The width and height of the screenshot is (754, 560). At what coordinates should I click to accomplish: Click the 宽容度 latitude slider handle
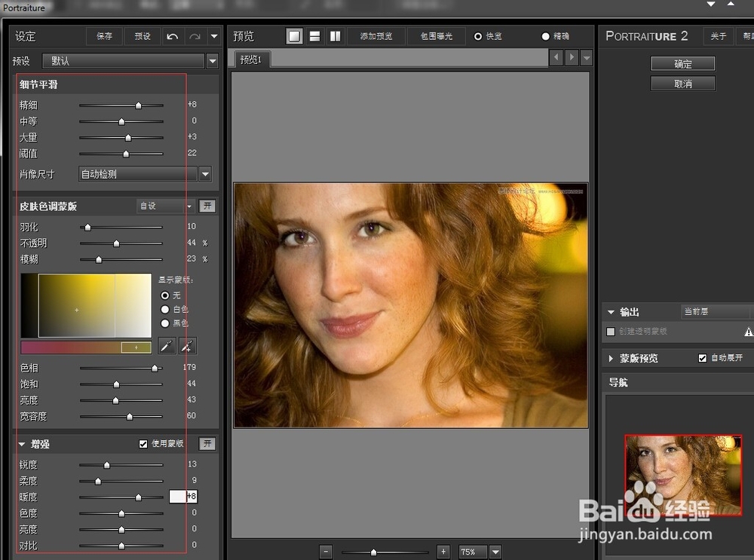pyautogui.click(x=130, y=416)
